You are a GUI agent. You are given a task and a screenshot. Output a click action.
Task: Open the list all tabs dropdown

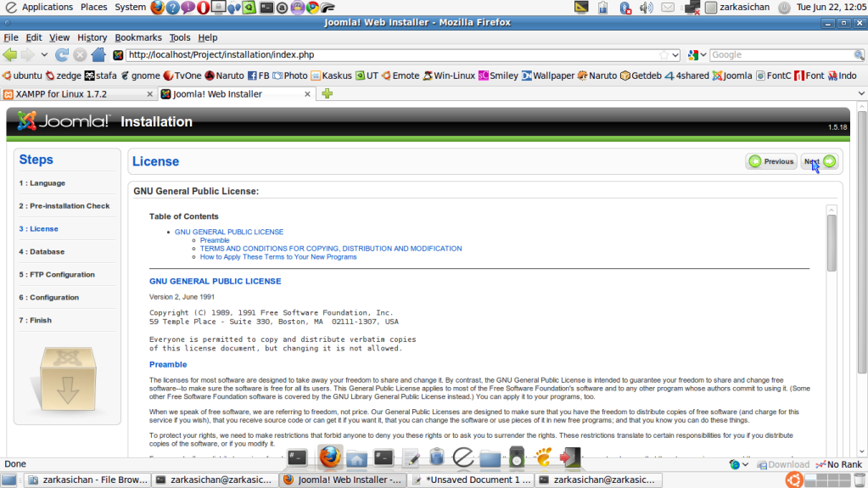click(x=861, y=93)
